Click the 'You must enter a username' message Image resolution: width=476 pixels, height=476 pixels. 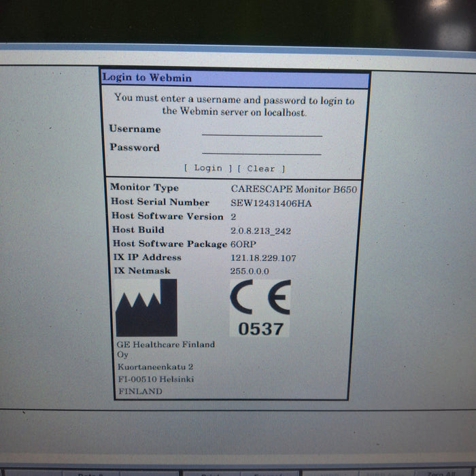tap(235, 105)
